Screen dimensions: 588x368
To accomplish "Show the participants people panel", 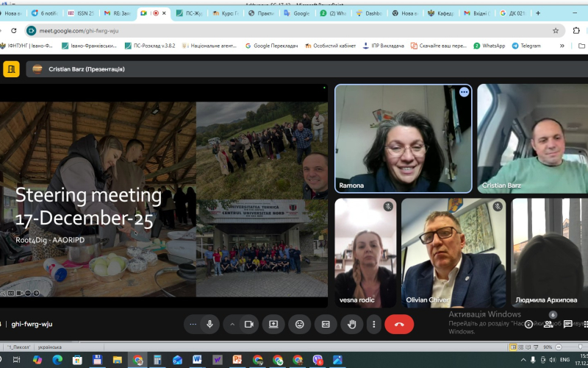I will (552, 323).
